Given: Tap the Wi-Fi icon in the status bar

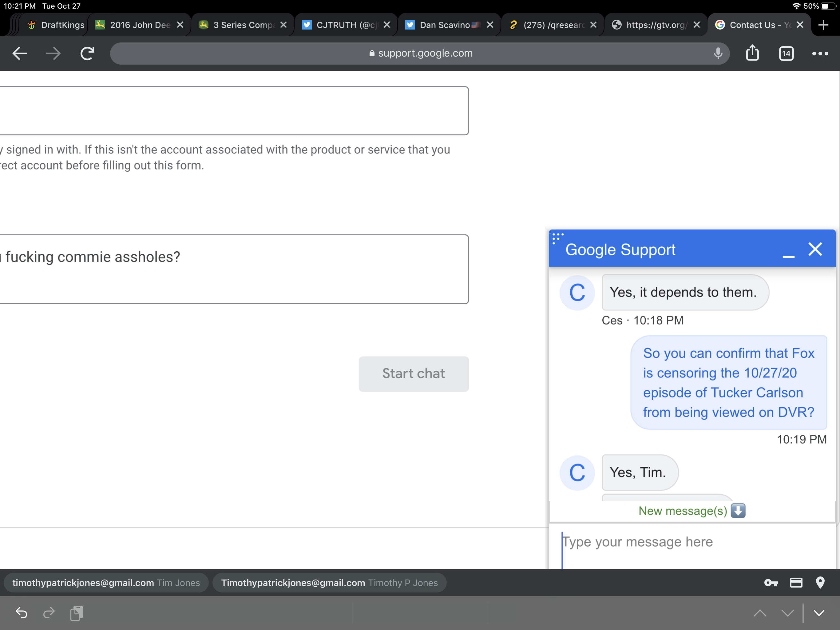Looking at the screenshot, I should pyautogui.click(x=796, y=6).
